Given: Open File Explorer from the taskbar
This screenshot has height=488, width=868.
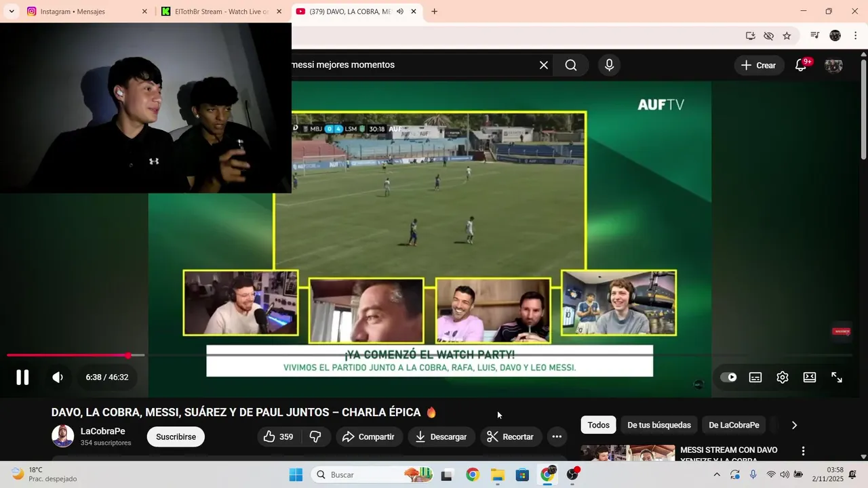Looking at the screenshot, I should pyautogui.click(x=497, y=474).
